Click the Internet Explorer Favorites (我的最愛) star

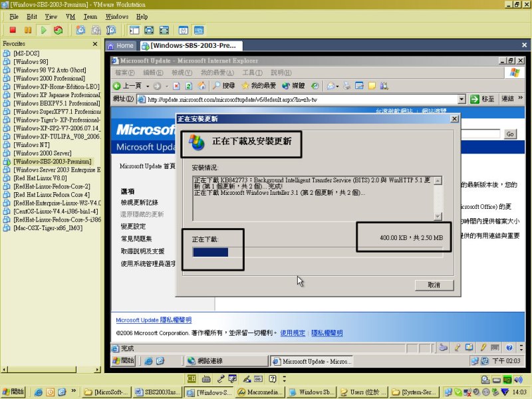click(245, 86)
